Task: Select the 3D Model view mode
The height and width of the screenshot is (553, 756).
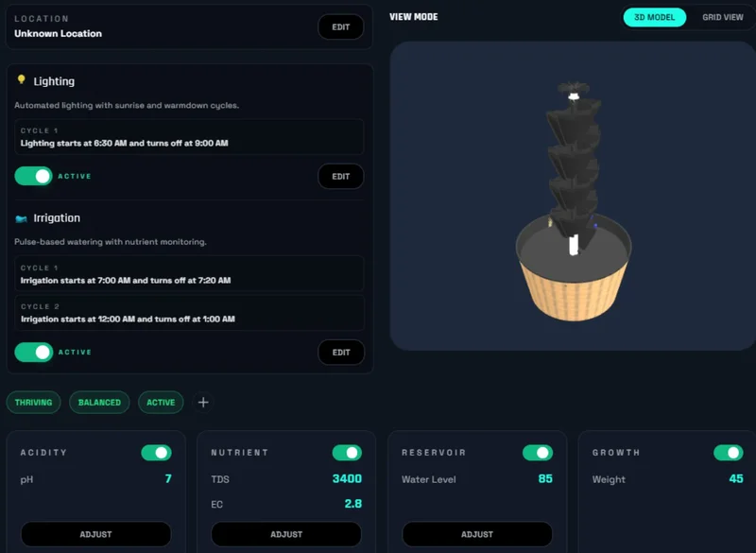Action: (x=654, y=17)
